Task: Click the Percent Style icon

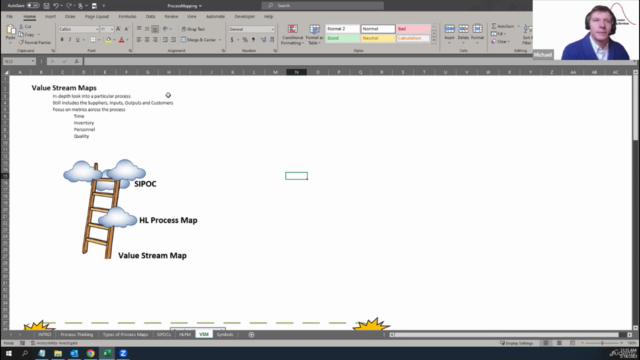Action: pyautogui.click(x=245, y=40)
